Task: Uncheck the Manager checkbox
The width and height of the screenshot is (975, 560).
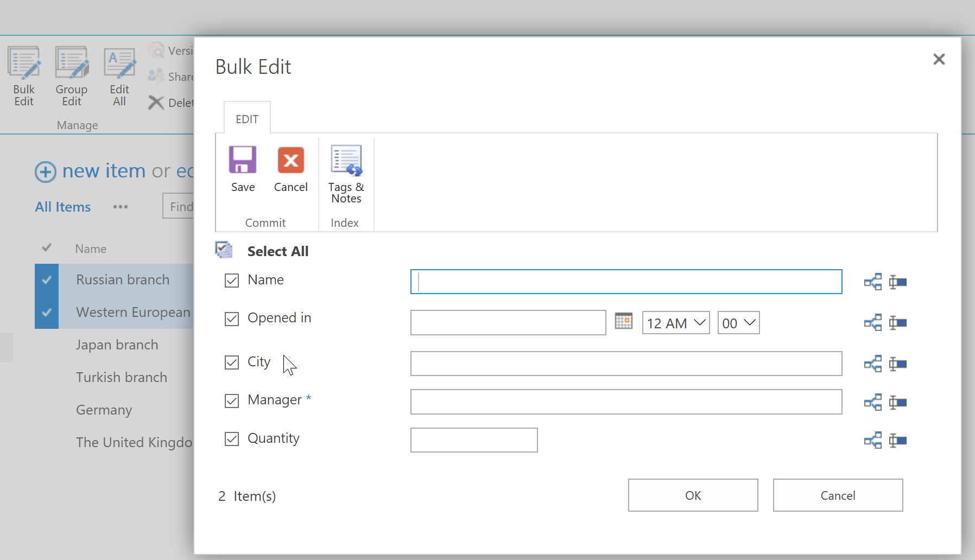Action: 232,401
